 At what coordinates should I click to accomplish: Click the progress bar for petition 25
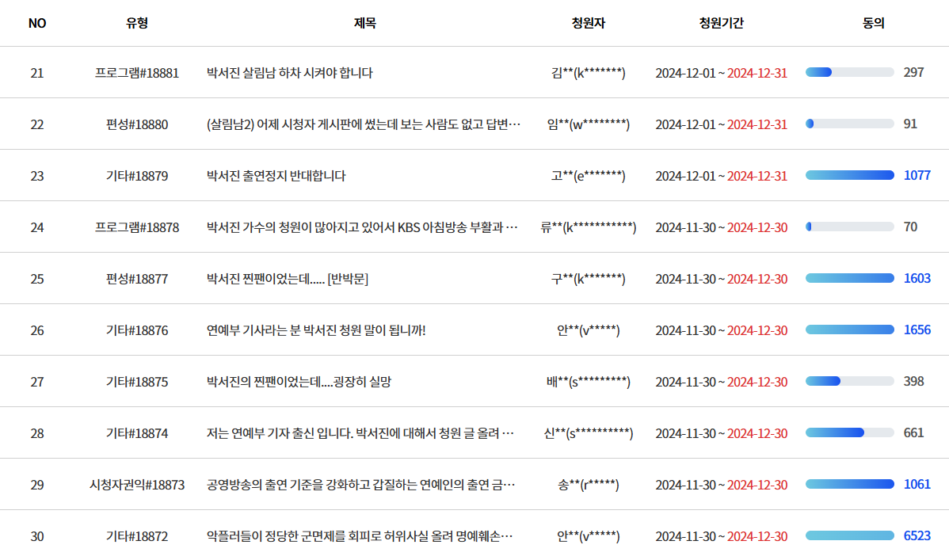click(849, 278)
